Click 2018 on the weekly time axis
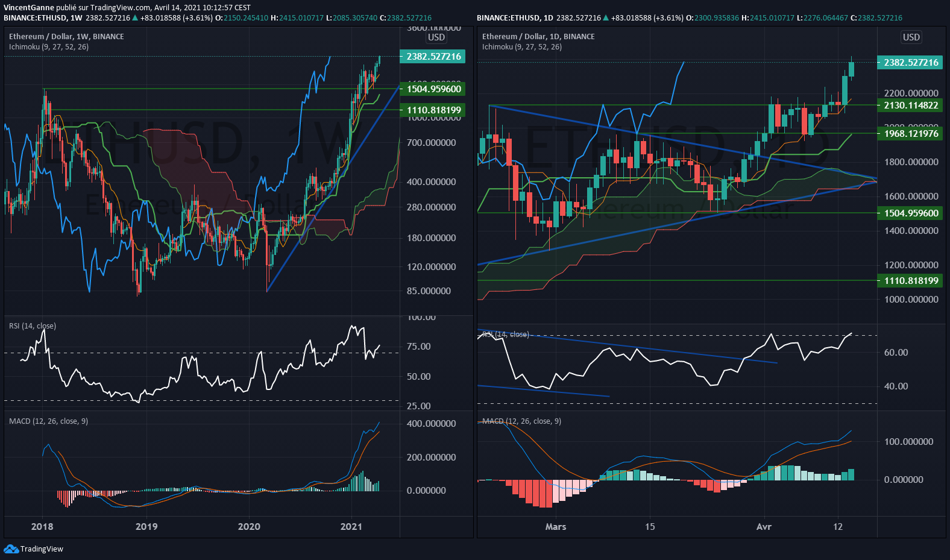The width and height of the screenshot is (950, 560). (x=42, y=527)
